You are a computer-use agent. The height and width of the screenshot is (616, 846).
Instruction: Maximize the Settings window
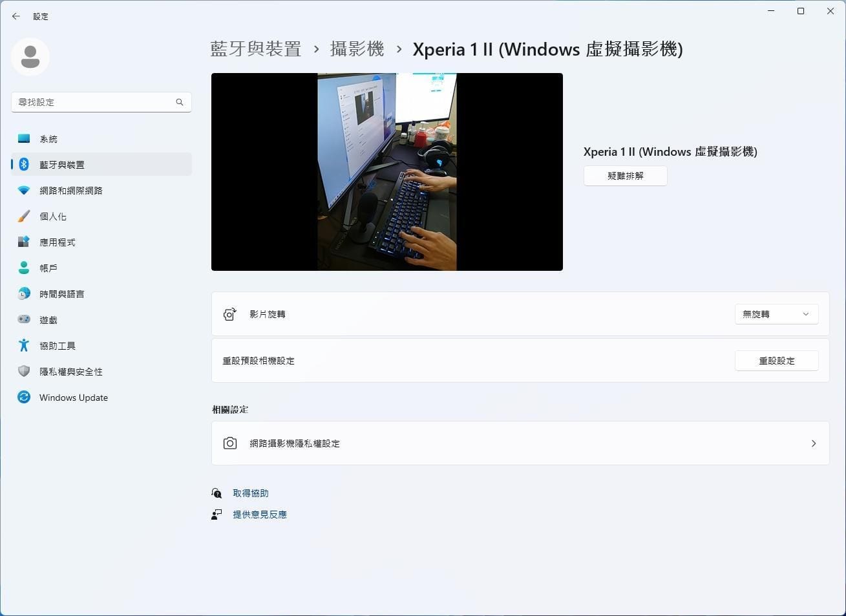click(801, 11)
